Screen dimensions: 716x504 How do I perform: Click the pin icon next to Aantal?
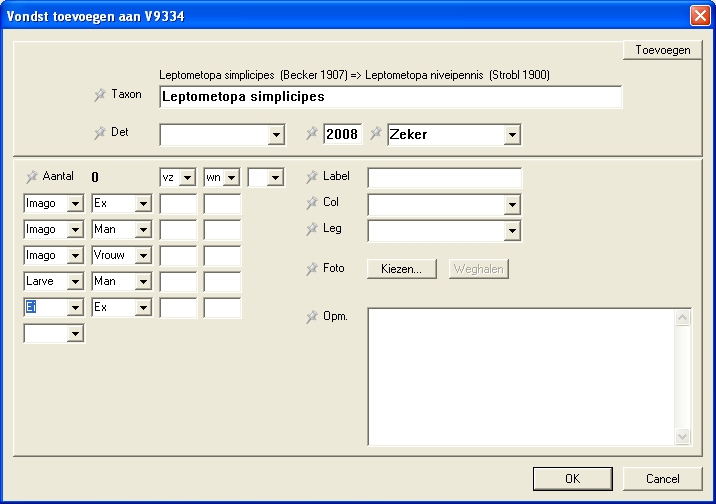point(31,176)
